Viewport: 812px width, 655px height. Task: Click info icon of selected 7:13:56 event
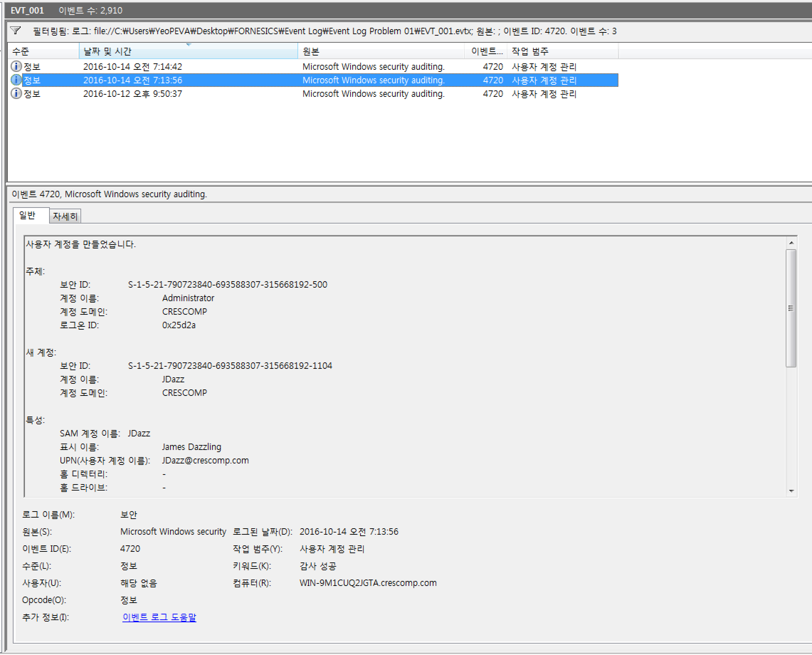tap(16, 80)
